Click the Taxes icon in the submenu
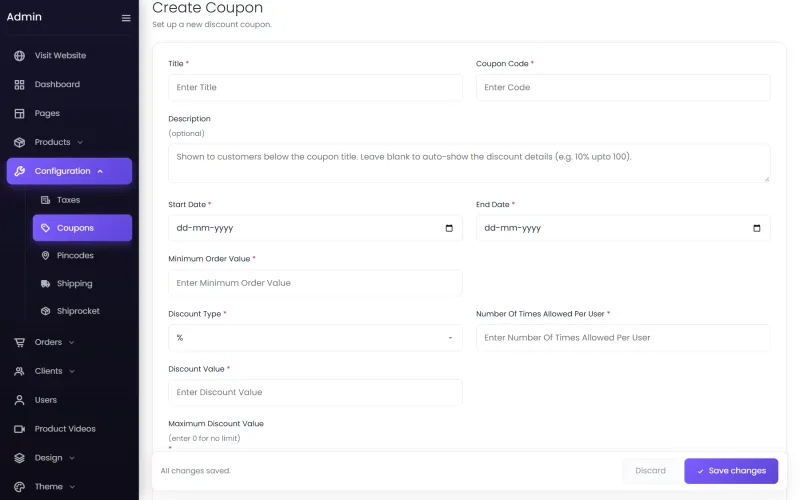Screen dimensions: 800x500 click(x=45, y=200)
